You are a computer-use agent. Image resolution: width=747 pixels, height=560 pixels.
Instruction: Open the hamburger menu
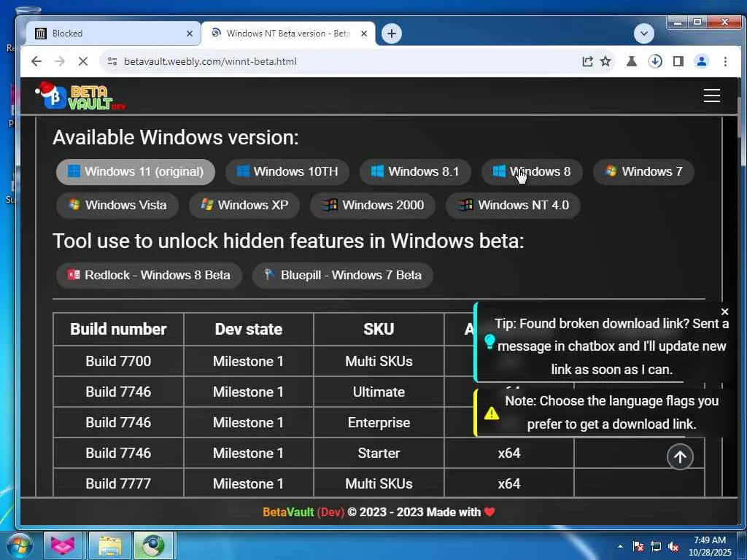712,96
